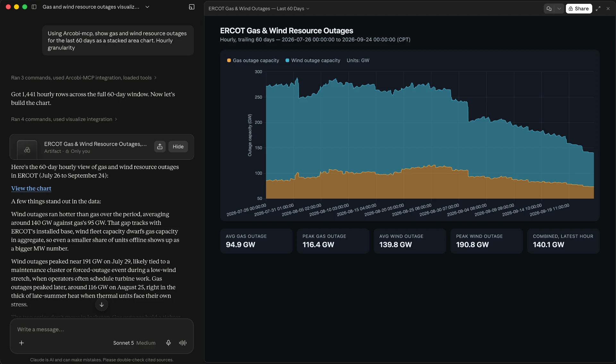Select the AVG WIND OUTAGE card

[410, 241]
